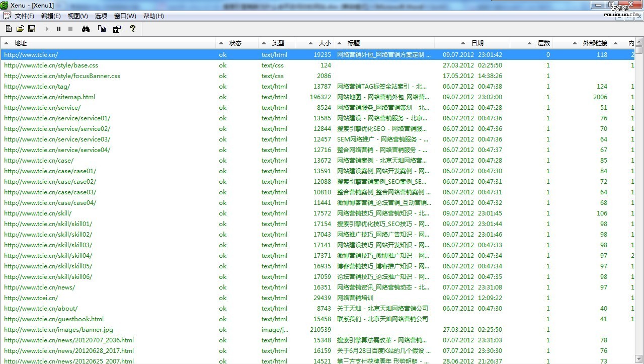Click the New document toolbar icon
Screen dimensions: 644x364
point(8,29)
